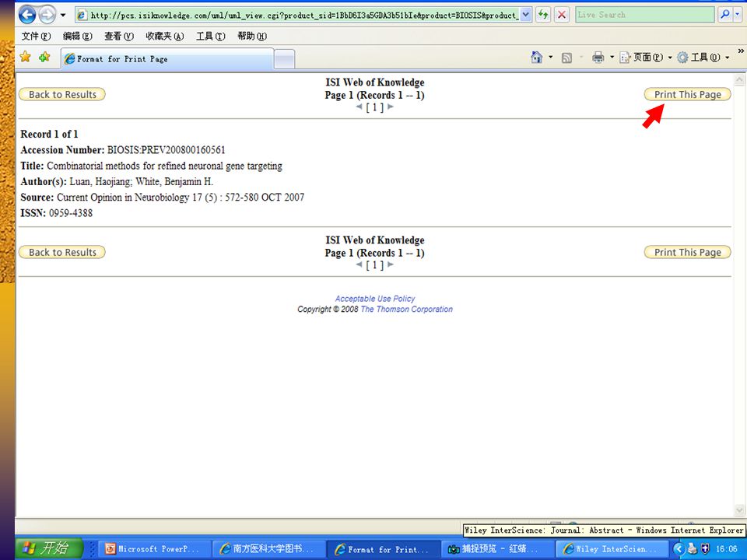Select the Format for Print Page tab

pyautogui.click(x=167, y=59)
